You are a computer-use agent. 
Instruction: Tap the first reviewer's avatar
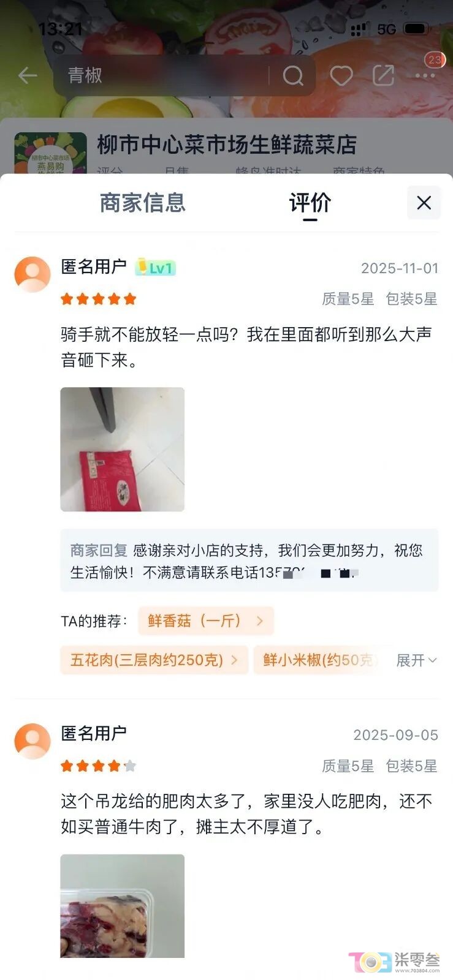tap(32, 274)
